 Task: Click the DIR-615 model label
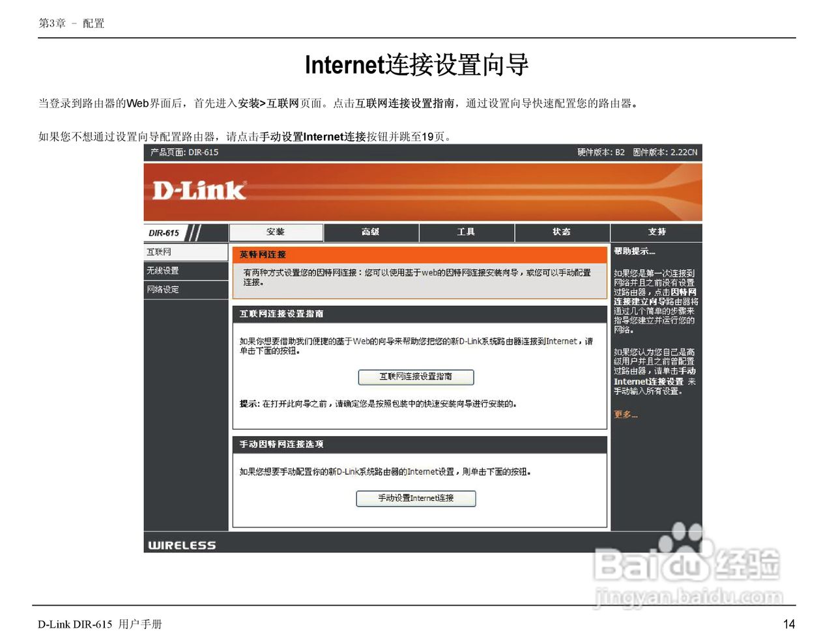click(x=164, y=233)
